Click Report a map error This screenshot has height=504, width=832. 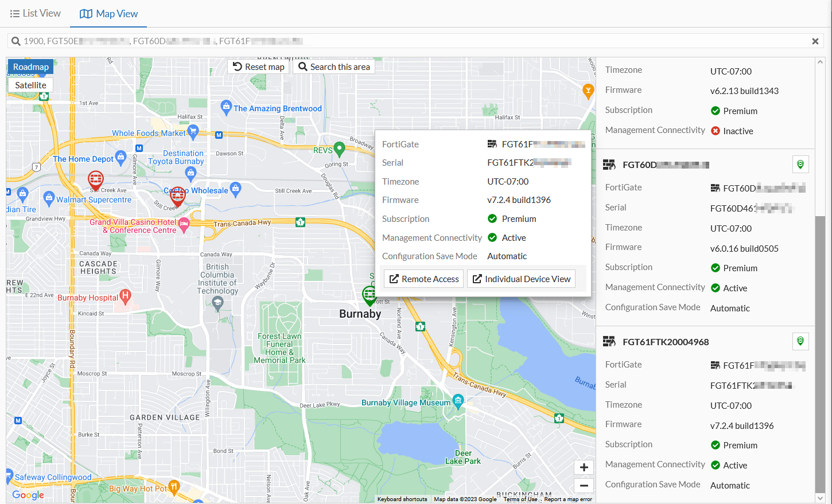point(568,499)
